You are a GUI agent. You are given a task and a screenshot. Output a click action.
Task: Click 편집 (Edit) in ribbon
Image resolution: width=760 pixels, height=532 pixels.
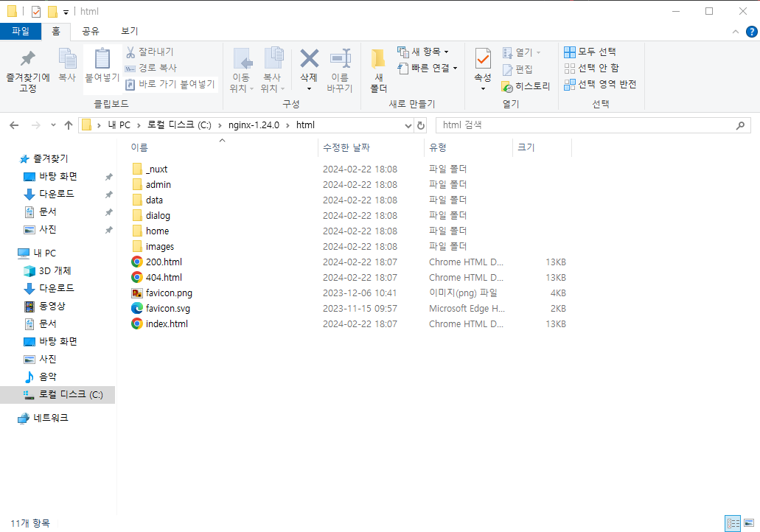[x=517, y=69]
